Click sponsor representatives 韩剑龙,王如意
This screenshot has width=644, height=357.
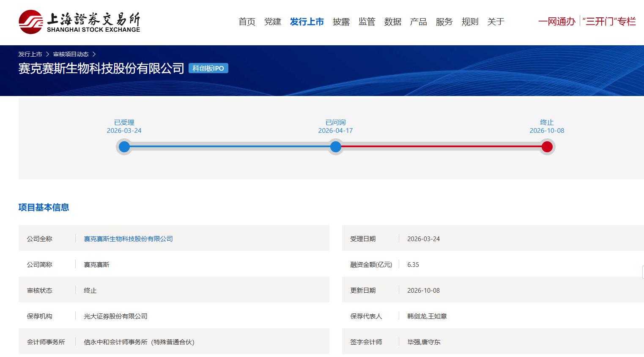click(x=427, y=316)
